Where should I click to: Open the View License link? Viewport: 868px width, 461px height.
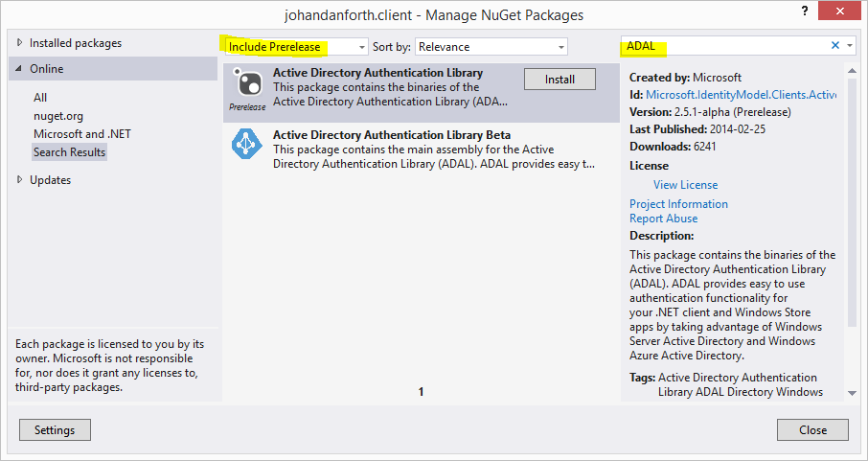coord(685,185)
